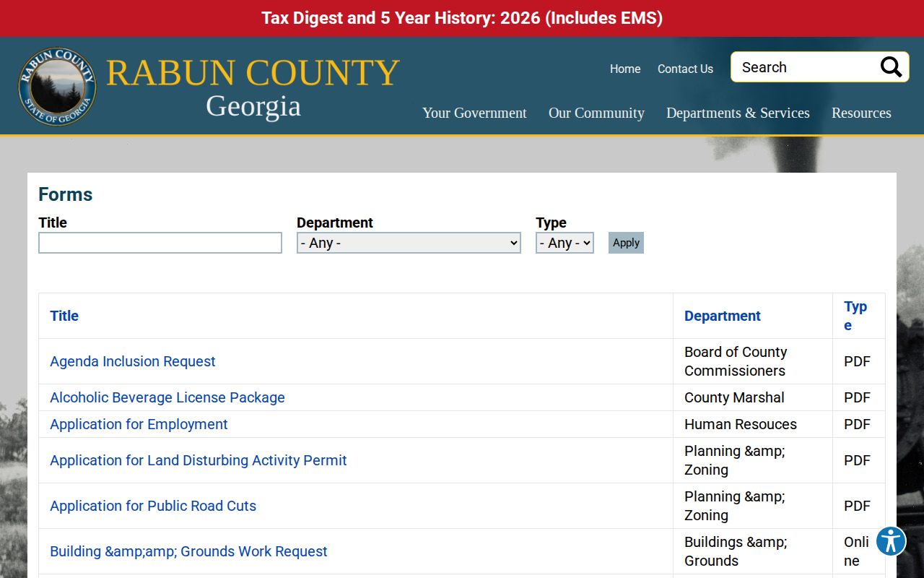Open Our Community menu
Image resolution: width=924 pixels, height=578 pixels.
point(596,113)
